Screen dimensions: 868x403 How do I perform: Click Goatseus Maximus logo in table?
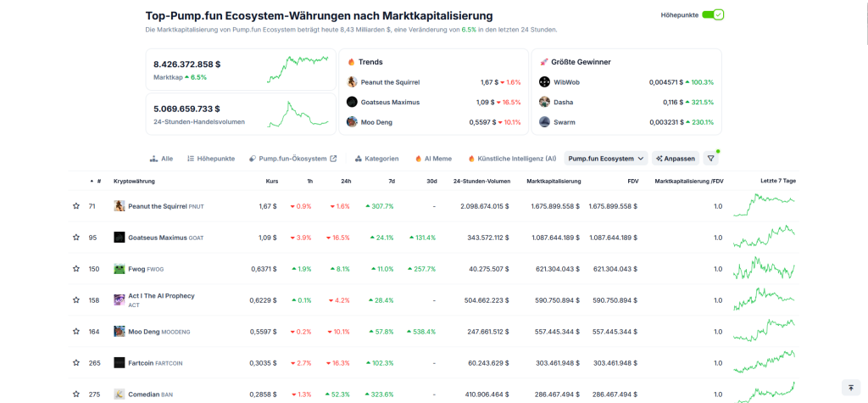coord(119,238)
